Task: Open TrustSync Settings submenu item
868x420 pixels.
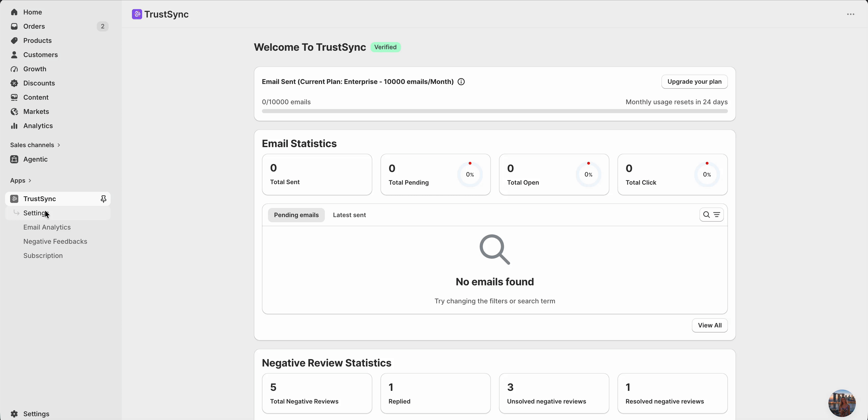Action: click(x=58, y=213)
